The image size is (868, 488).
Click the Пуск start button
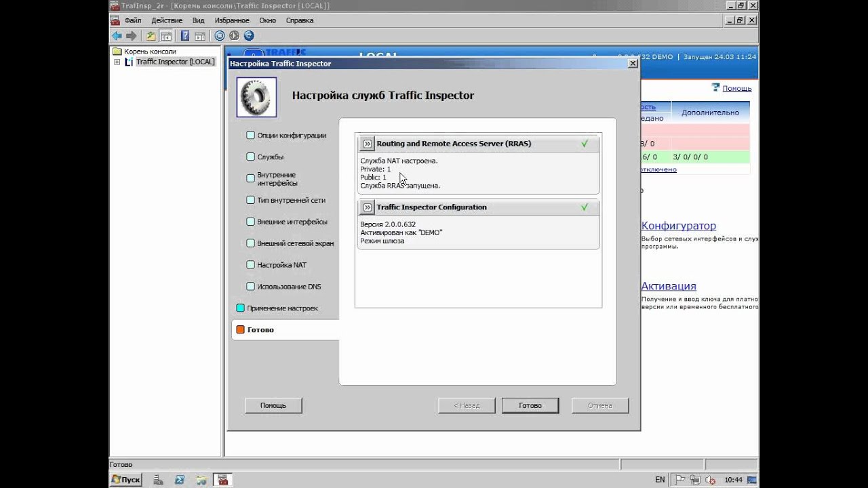tap(126, 480)
